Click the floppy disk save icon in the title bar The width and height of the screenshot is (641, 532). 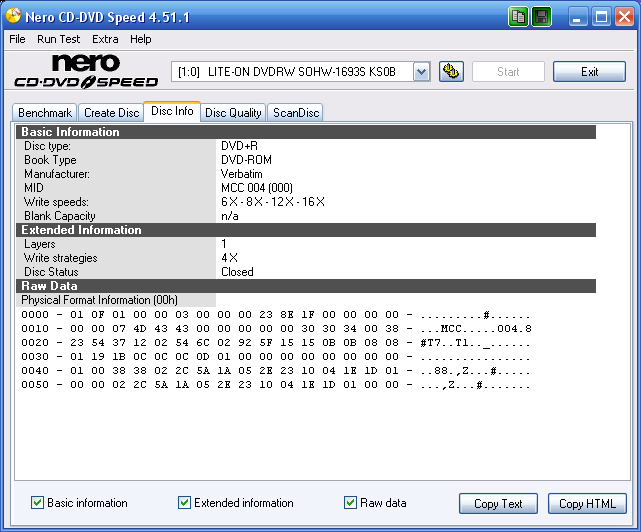[542, 17]
